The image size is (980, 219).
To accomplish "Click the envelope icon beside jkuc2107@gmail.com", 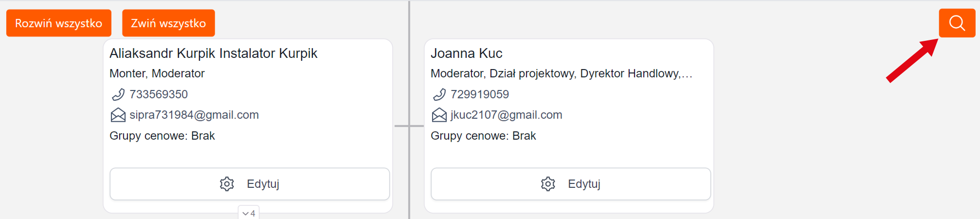I will (439, 115).
